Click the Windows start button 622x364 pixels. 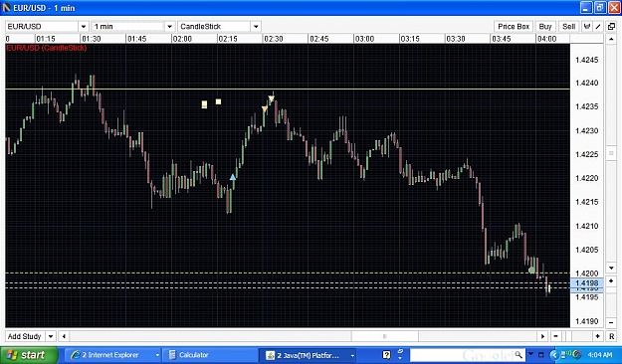click(29, 355)
